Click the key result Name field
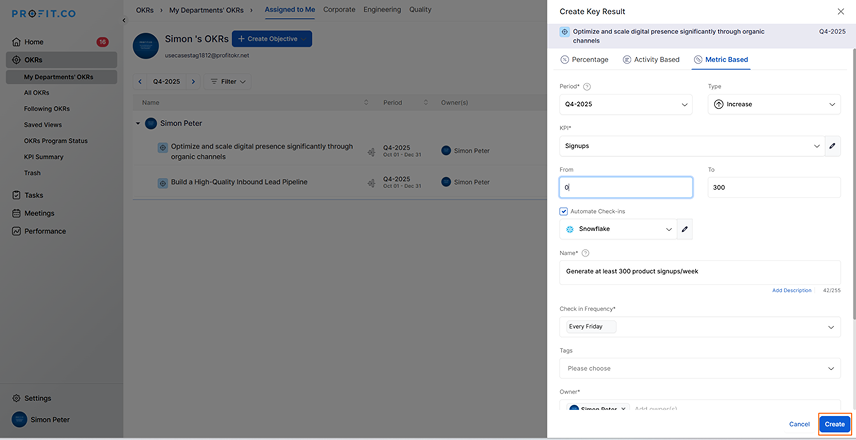Viewport: 856px width, 440px height. [x=700, y=272]
